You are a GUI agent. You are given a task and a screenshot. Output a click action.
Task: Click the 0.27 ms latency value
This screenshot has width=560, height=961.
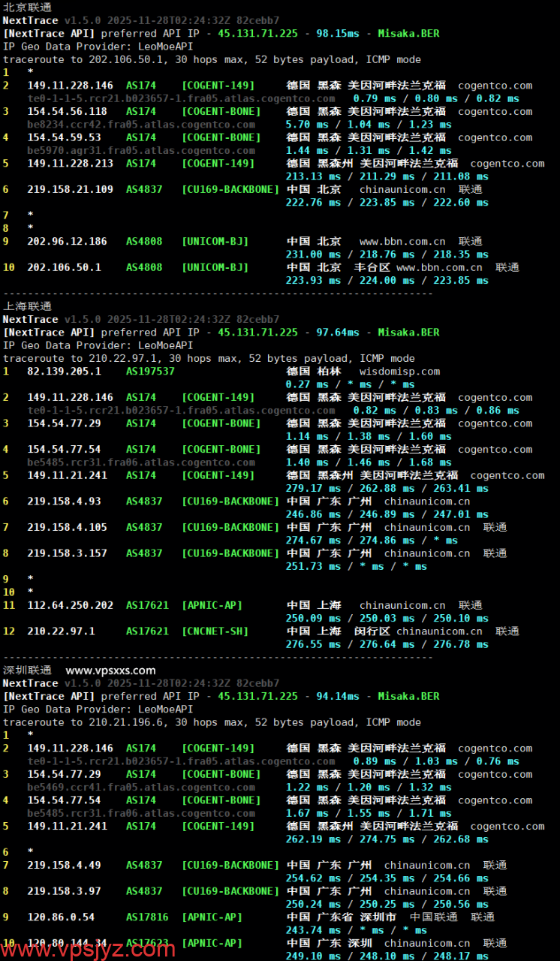coord(307,384)
